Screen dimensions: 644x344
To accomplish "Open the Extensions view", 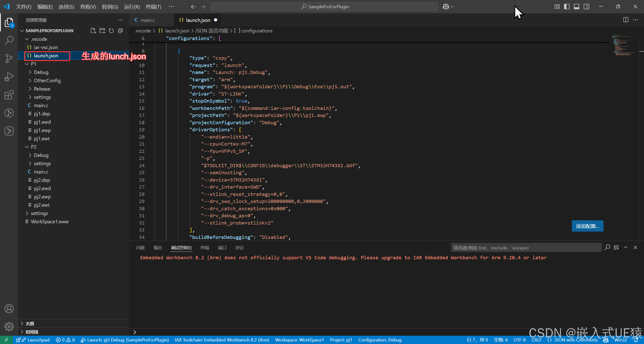I will pyautogui.click(x=9, y=95).
